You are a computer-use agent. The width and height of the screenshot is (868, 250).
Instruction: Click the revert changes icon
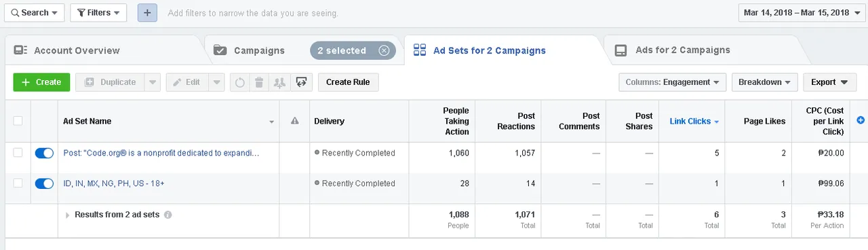[x=239, y=83]
